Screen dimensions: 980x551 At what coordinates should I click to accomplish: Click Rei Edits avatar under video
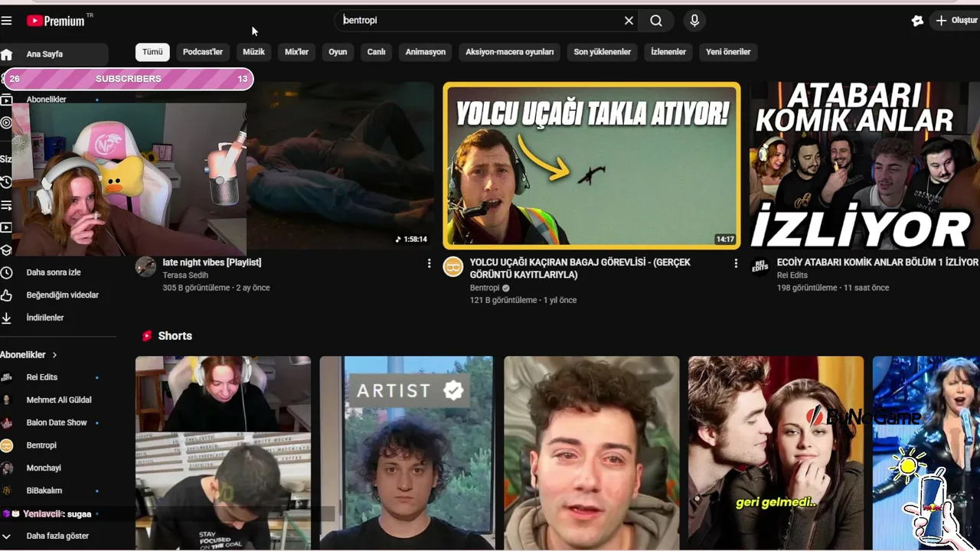[x=760, y=266]
